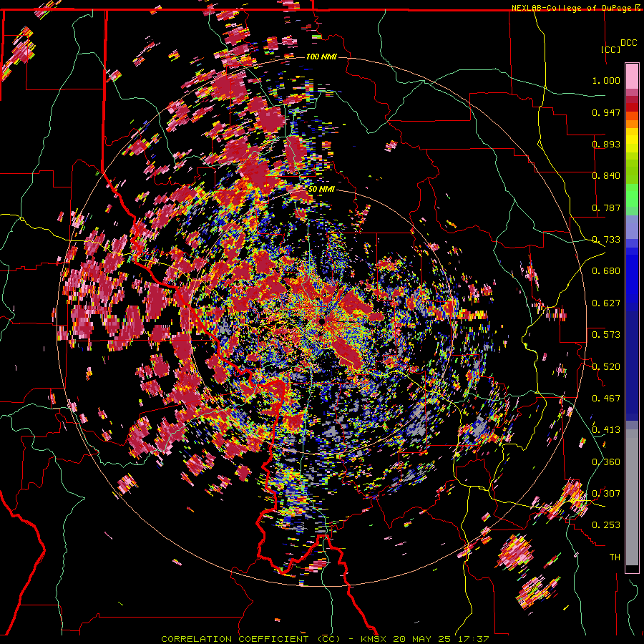Click the 0.840 scale value

pyautogui.click(x=606, y=176)
